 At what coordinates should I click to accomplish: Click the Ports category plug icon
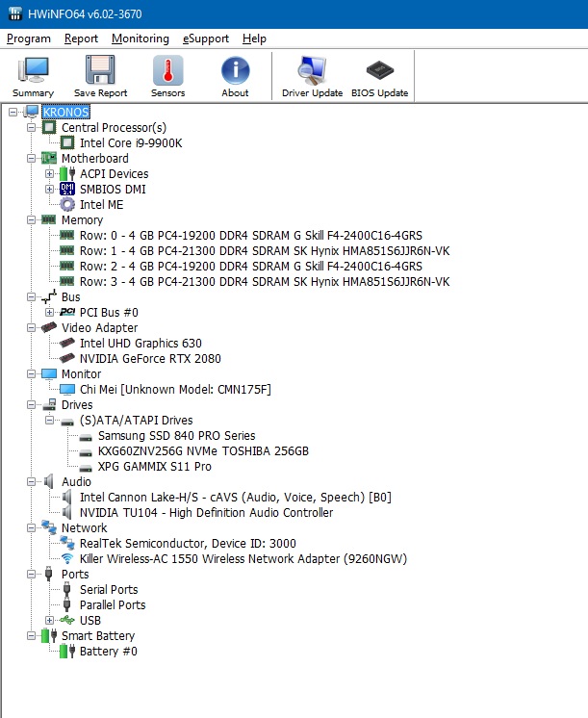49,574
